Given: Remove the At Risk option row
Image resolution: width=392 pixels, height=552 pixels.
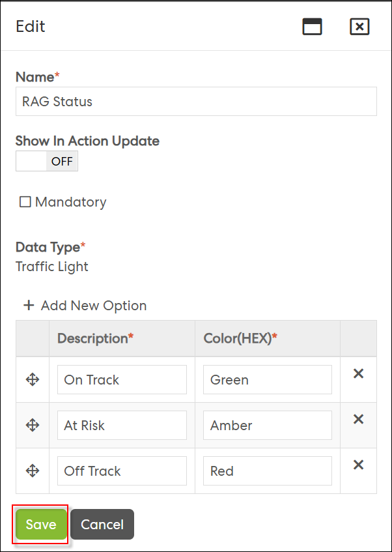Looking at the screenshot, I should click(x=358, y=419).
